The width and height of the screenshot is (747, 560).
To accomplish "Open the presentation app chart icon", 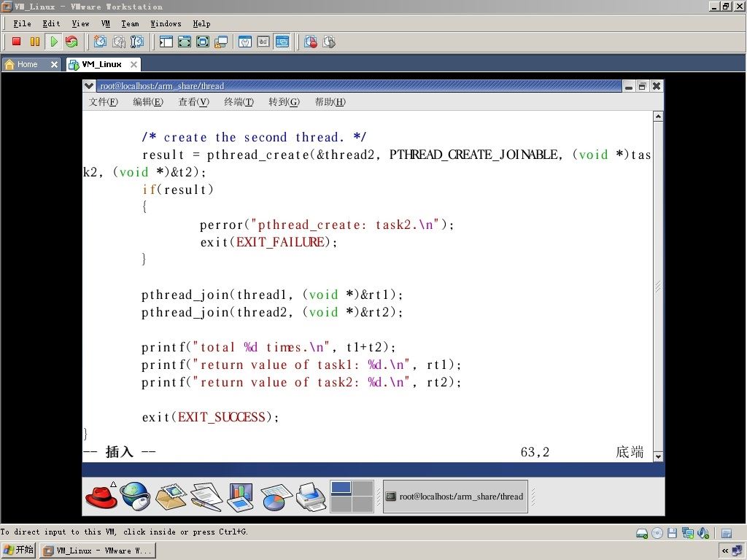I will [x=241, y=497].
